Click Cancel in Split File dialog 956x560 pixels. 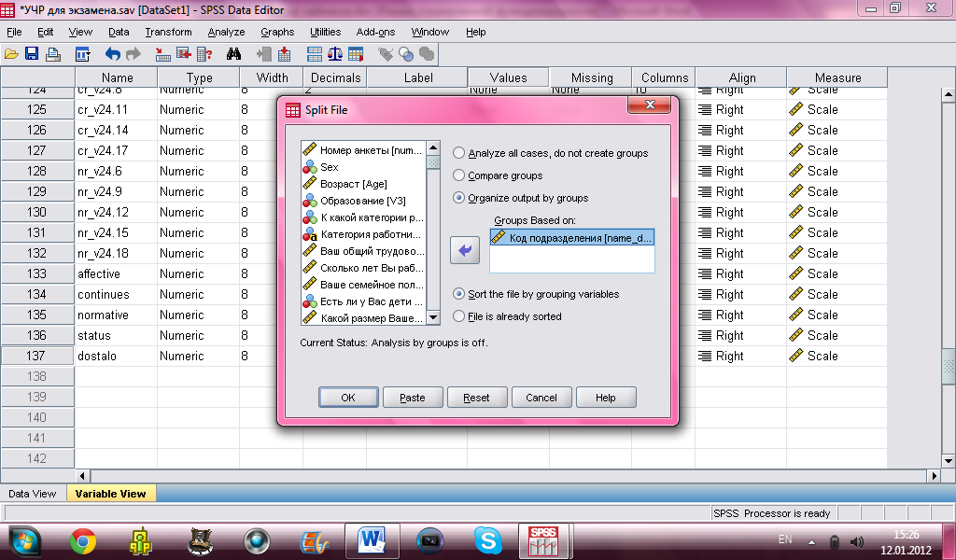541,398
